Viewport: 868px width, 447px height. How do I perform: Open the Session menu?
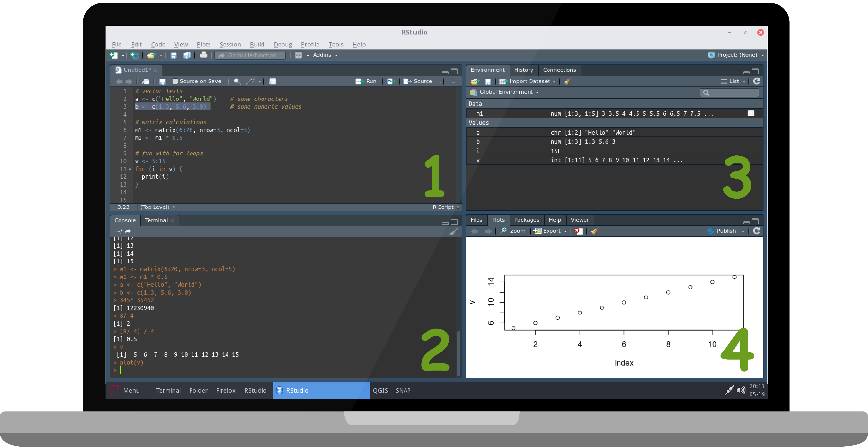(x=230, y=44)
